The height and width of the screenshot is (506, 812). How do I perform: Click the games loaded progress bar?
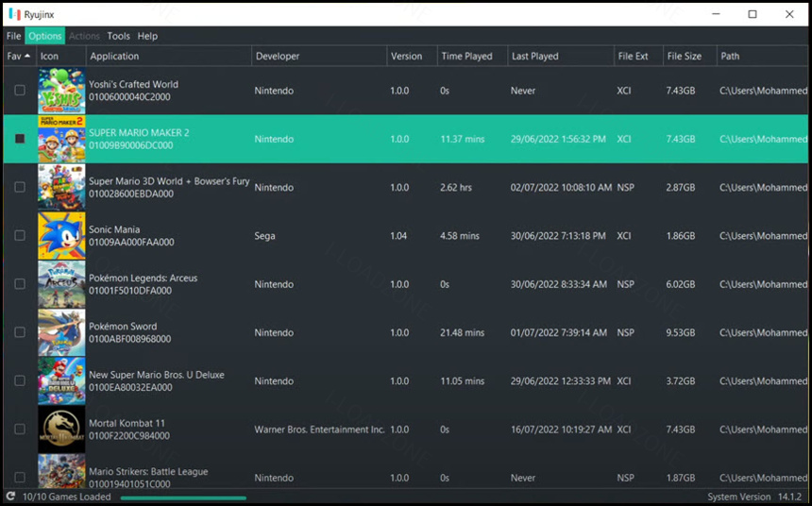pyautogui.click(x=184, y=498)
